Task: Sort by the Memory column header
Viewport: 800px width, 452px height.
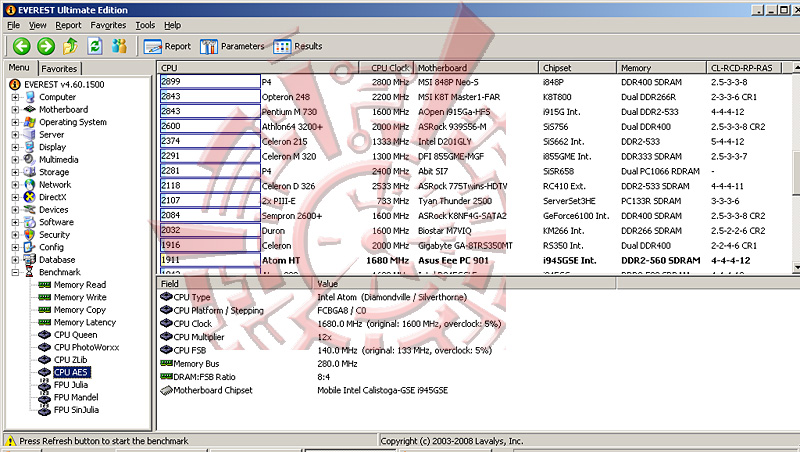Action: coord(662,68)
